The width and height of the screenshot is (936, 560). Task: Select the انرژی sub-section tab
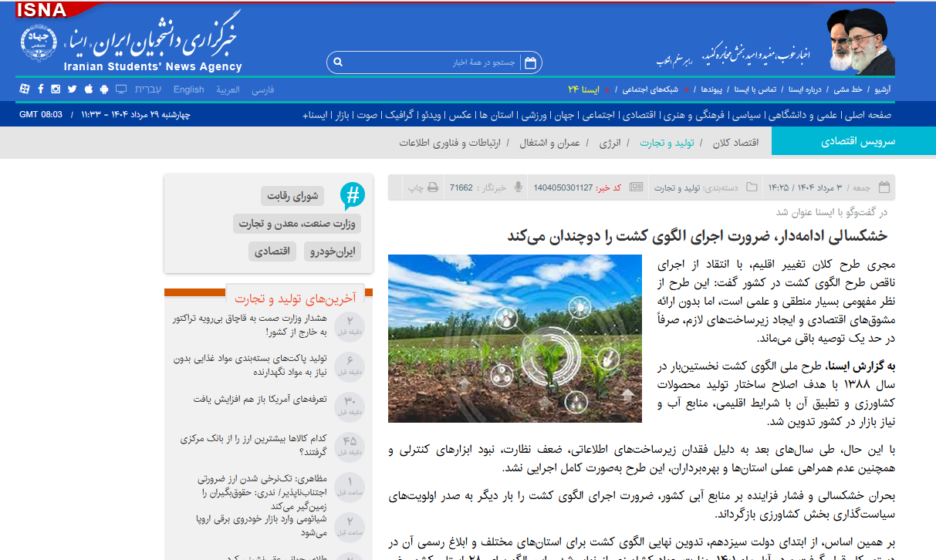tap(610, 143)
